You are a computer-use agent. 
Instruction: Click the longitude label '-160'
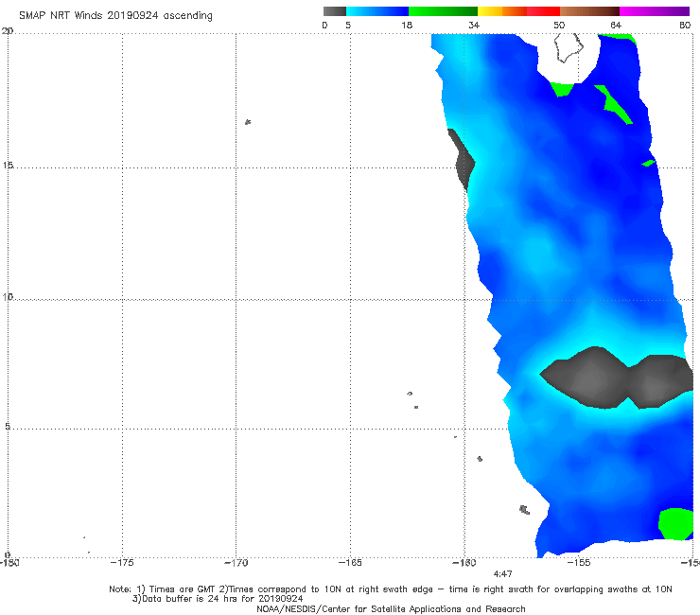coord(464,563)
